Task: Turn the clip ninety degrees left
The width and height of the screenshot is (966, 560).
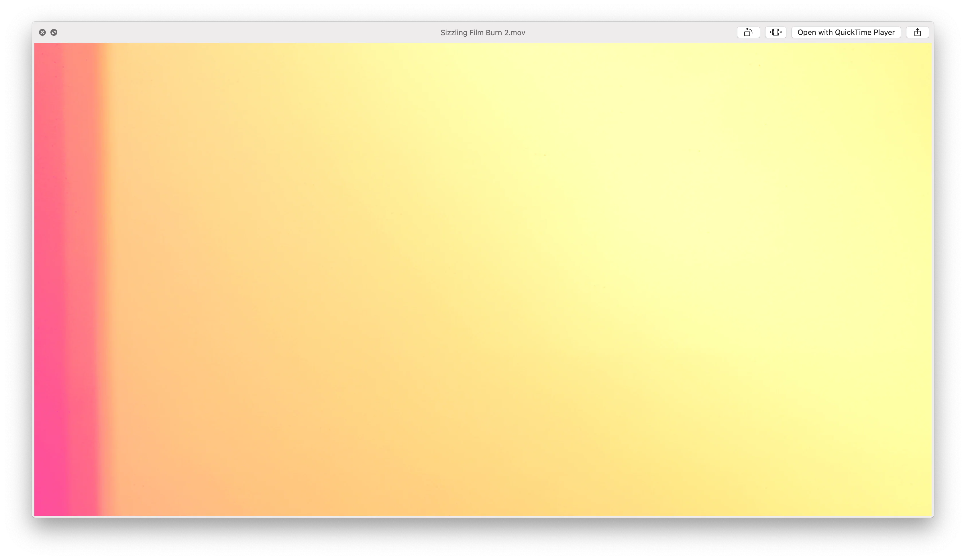Action: click(x=748, y=32)
